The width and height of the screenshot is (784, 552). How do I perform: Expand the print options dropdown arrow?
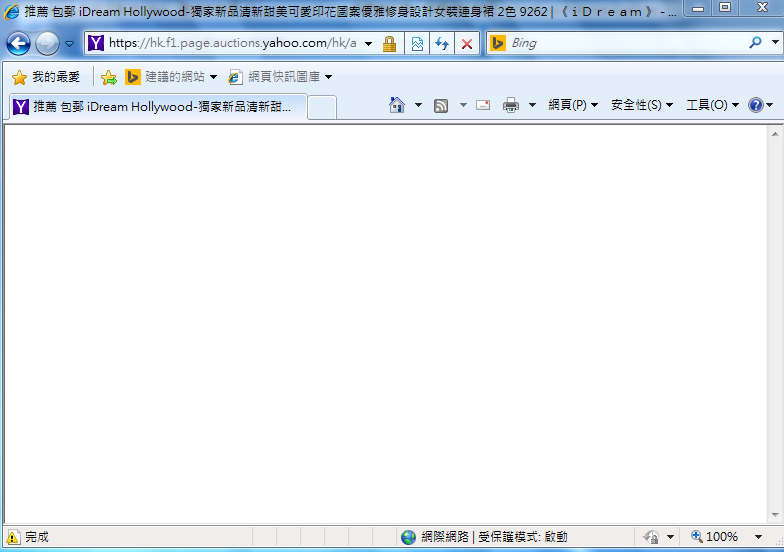pyautogui.click(x=532, y=105)
